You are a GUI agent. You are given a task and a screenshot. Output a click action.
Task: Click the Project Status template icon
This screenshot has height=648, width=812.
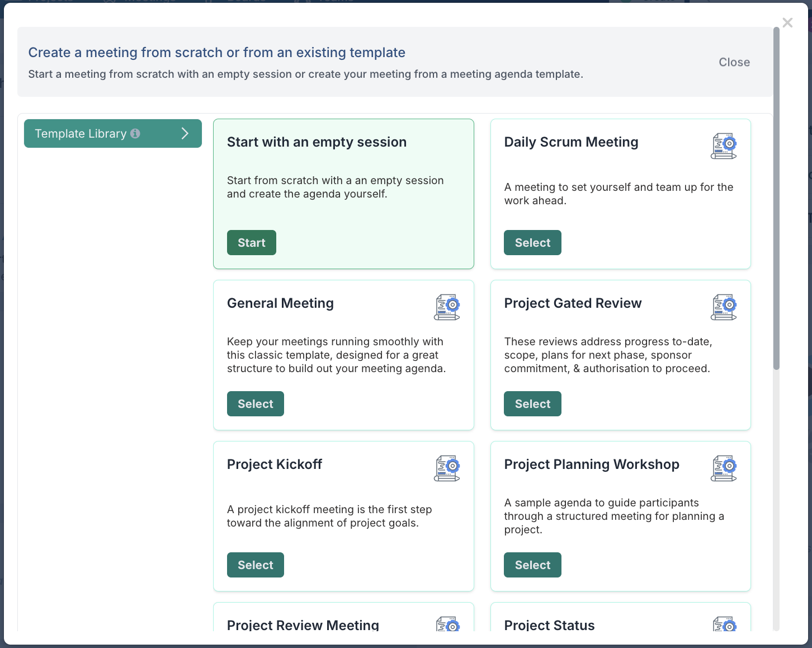(x=724, y=624)
